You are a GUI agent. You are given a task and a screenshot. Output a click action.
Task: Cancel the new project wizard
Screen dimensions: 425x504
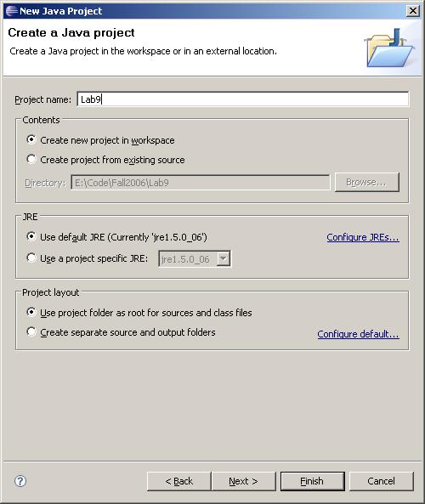click(x=382, y=481)
